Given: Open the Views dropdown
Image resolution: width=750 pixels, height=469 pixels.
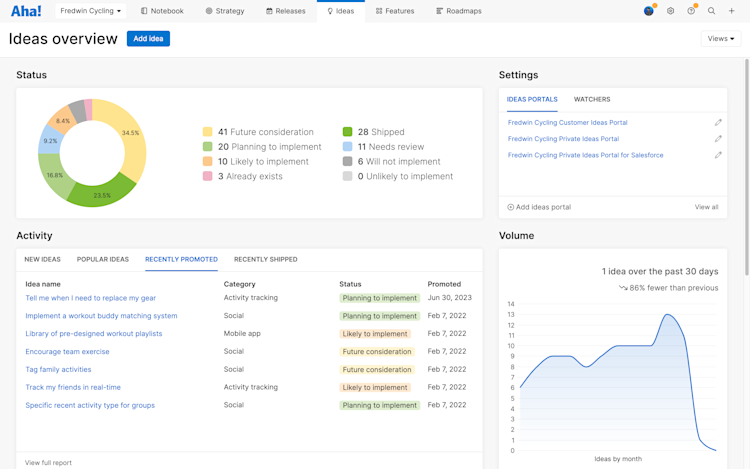Looking at the screenshot, I should (721, 39).
